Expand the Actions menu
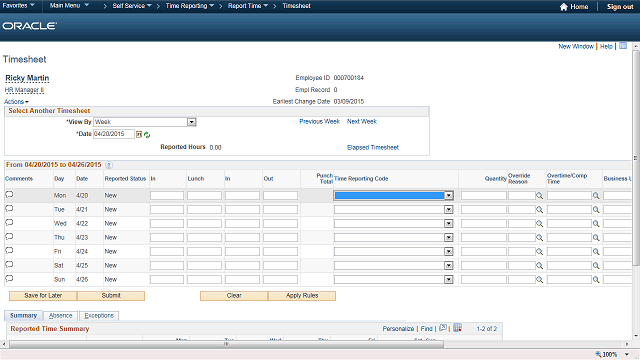The width and height of the screenshot is (640, 360). (x=16, y=102)
